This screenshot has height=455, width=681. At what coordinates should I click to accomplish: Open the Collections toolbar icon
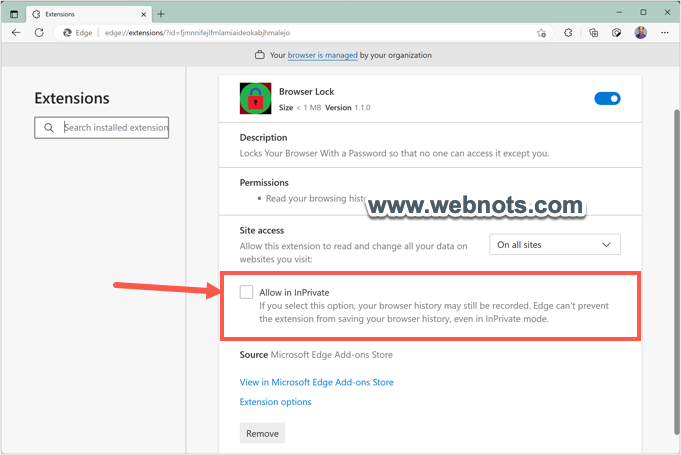594,32
